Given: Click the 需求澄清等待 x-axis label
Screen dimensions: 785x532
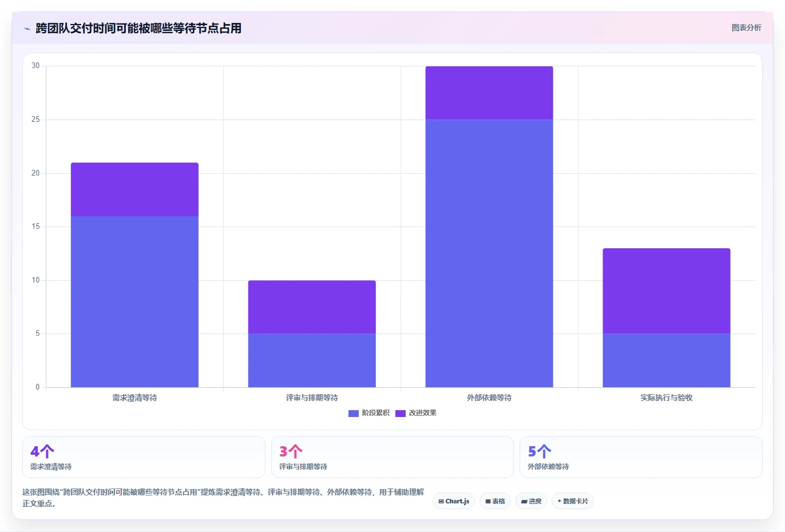Looking at the screenshot, I should coord(134,398).
